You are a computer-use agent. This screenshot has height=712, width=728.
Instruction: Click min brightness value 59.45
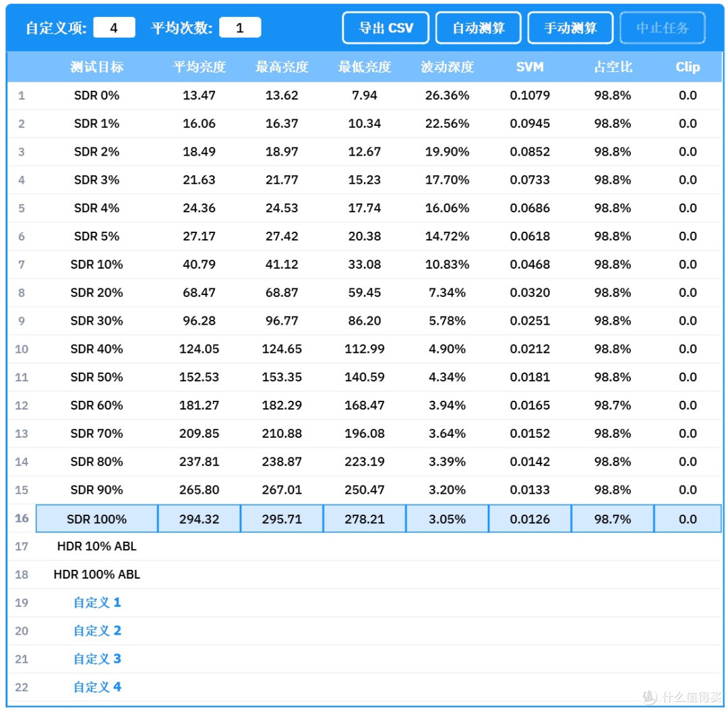click(365, 293)
